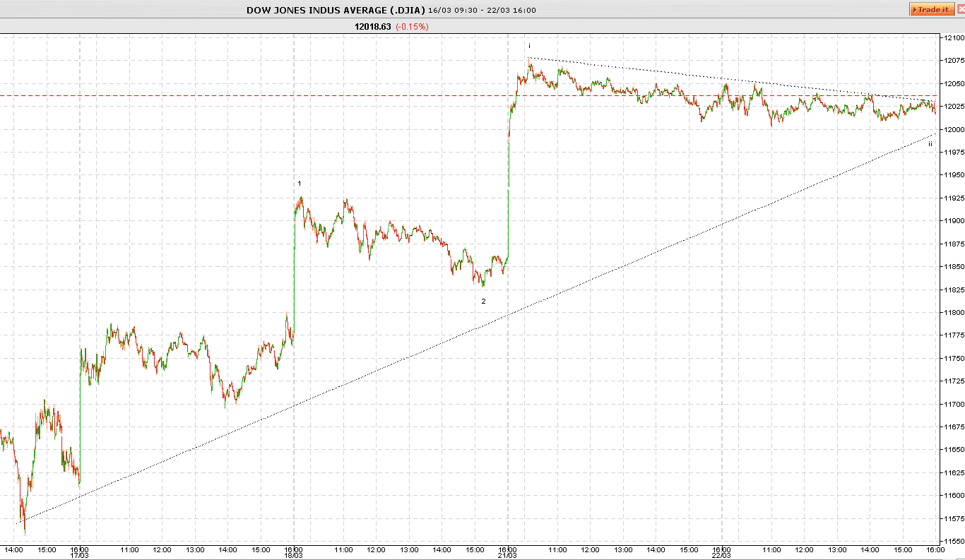Click the 11600 price axis label

coord(953,496)
